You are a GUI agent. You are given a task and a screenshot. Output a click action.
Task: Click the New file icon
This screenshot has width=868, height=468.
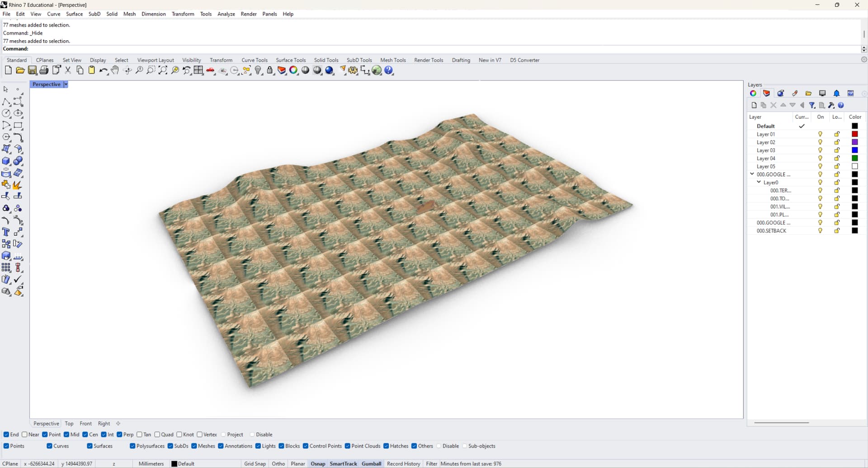click(x=8, y=70)
